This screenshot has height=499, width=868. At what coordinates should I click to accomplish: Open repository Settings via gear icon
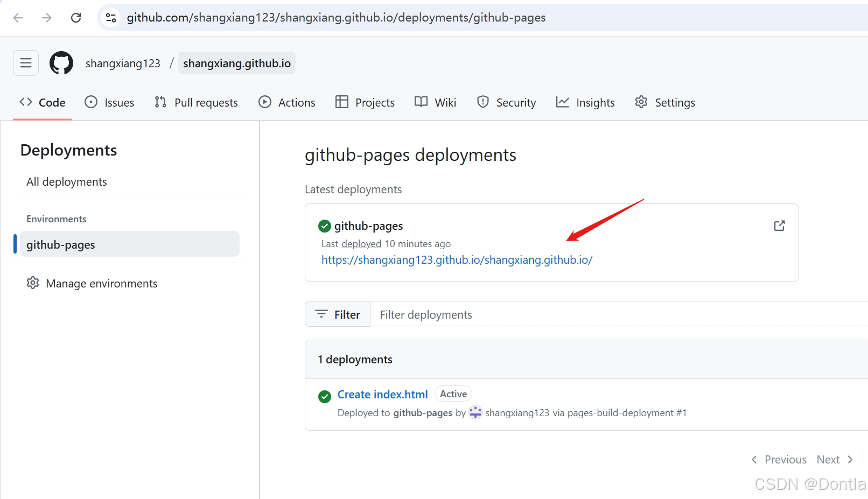641,102
